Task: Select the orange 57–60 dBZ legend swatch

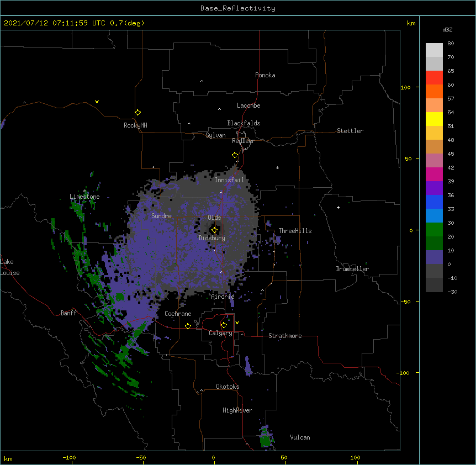Action: coord(434,91)
